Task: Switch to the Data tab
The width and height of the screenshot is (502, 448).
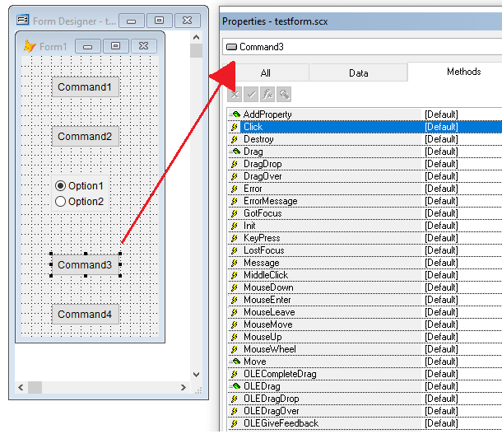Action: (x=359, y=73)
